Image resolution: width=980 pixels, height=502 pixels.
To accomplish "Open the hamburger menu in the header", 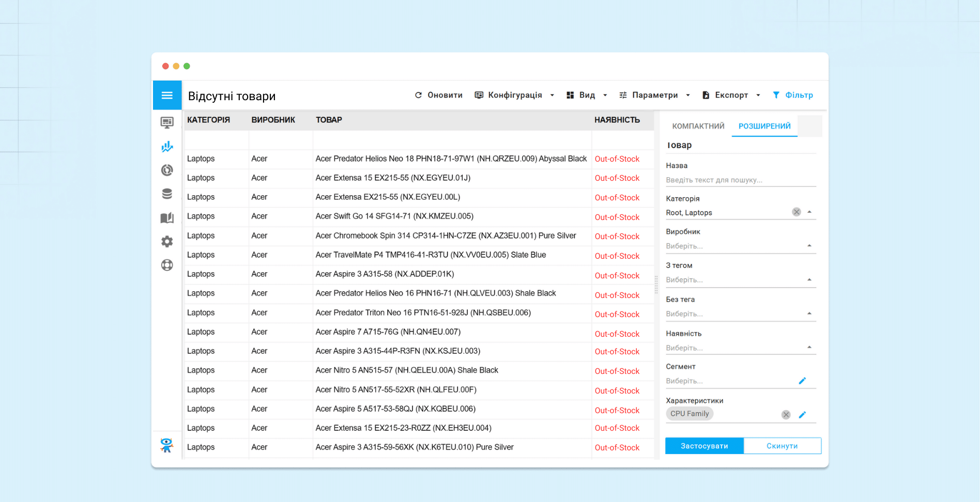I will coord(167,96).
